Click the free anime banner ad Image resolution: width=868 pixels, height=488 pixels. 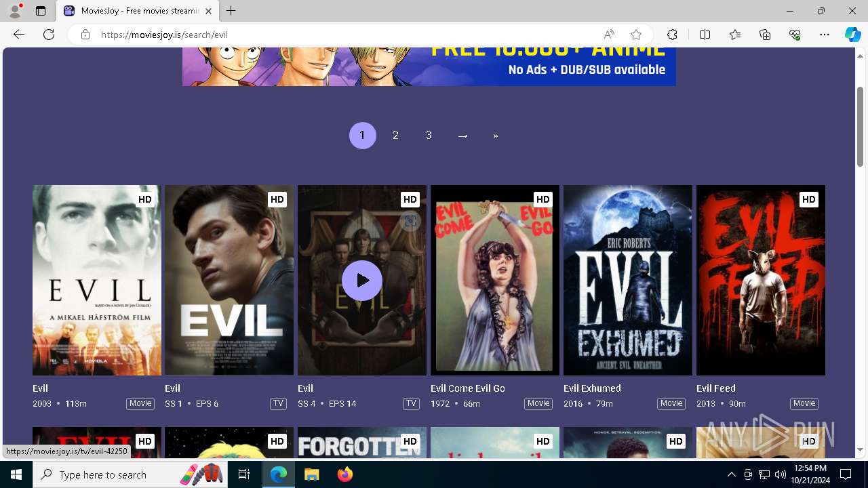click(x=429, y=66)
